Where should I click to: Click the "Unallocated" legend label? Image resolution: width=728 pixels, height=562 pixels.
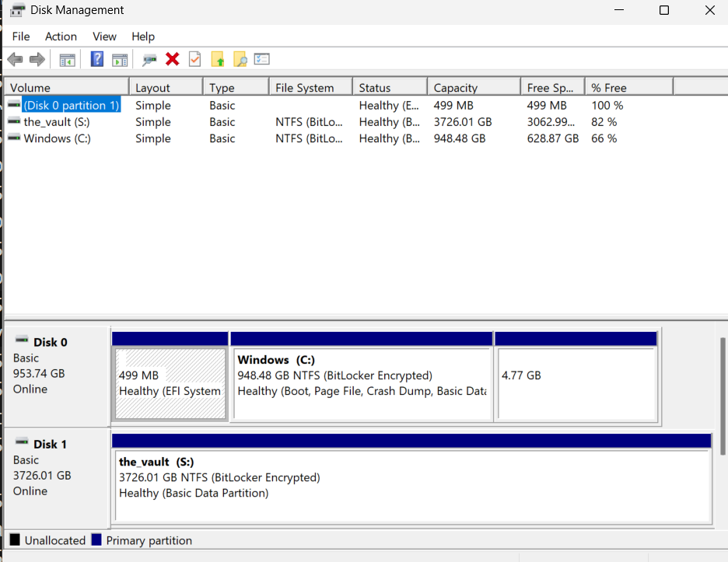55,540
